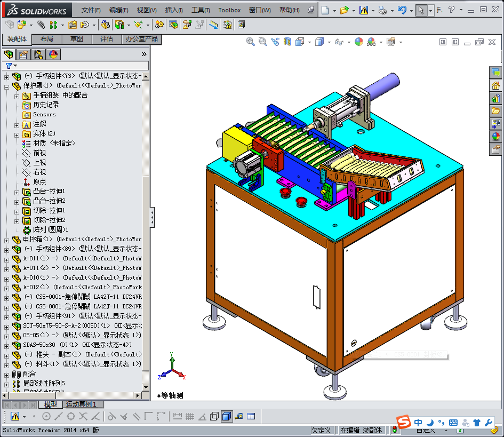Click the Display Style cube icon
504x437 pixels.
[x=319, y=42]
